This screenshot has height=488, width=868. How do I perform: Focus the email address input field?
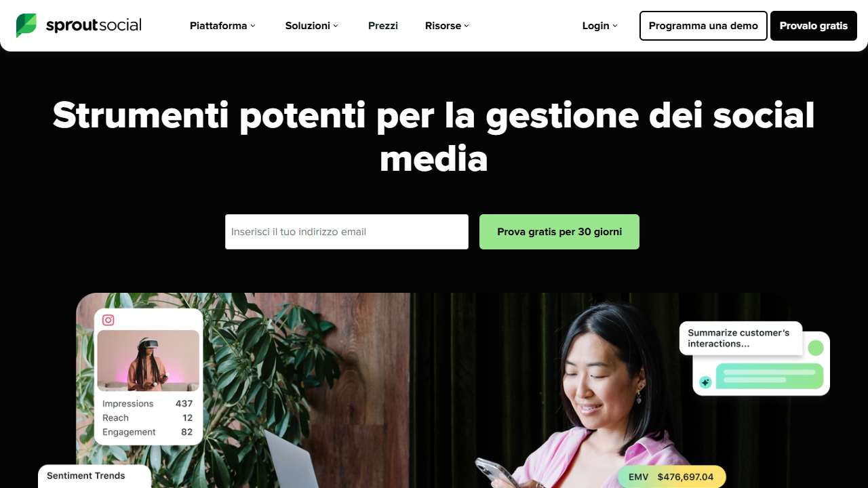tap(347, 232)
